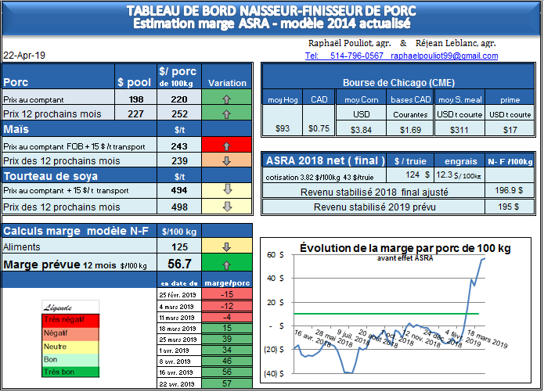Click the red variation arrow for corn spot price

[227, 146]
